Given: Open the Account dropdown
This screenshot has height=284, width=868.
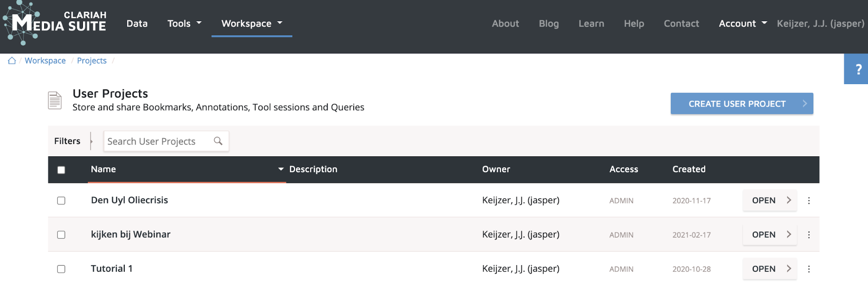Looking at the screenshot, I should pos(742,24).
